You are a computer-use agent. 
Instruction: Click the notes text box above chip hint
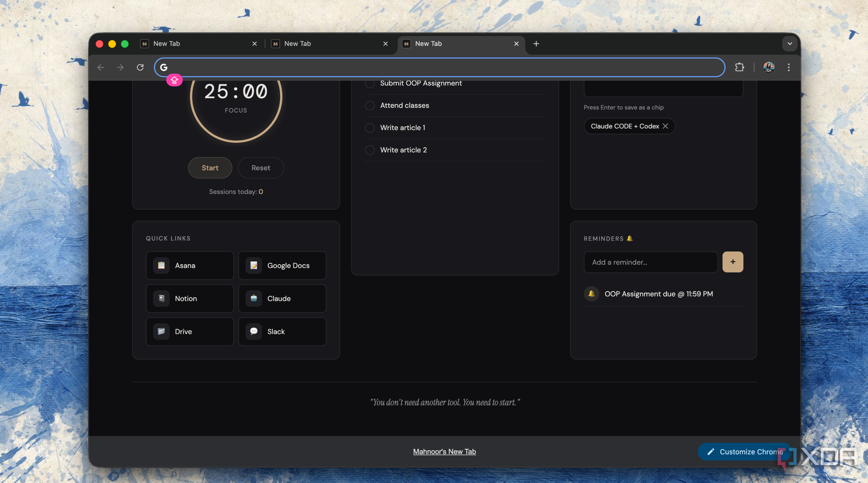click(x=663, y=89)
